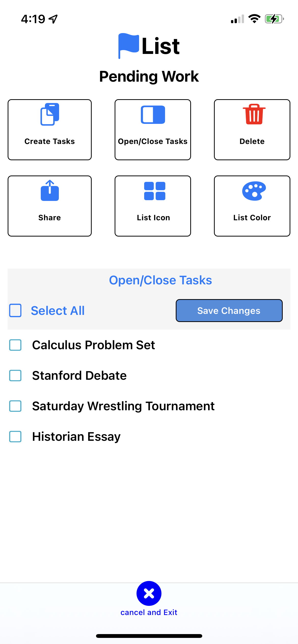The width and height of the screenshot is (298, 644).
Task: Tap the Pending Work list title
Action: coord(149,76)
